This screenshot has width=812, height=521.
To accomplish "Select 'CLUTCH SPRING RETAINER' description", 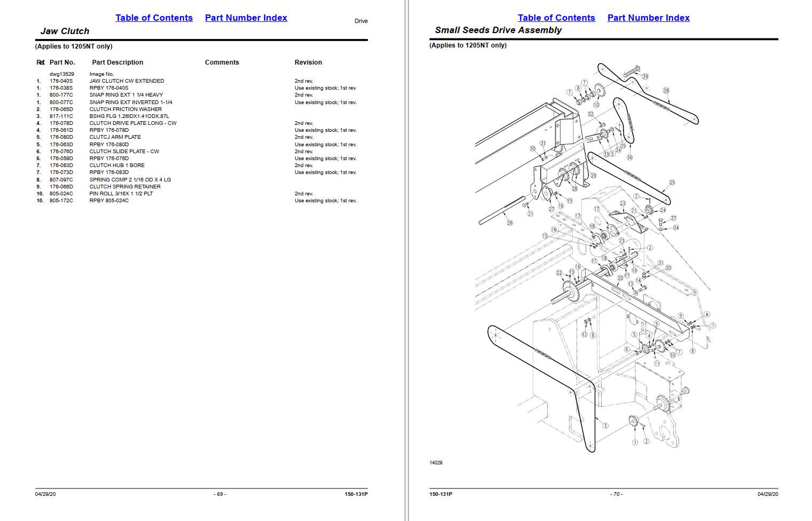I will (x=125, y=186).
